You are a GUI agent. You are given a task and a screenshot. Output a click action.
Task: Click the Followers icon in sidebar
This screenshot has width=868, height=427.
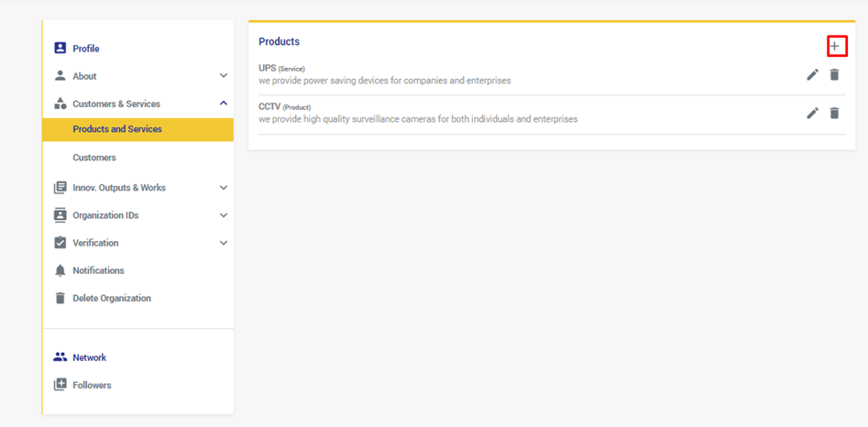coord(60,385)
